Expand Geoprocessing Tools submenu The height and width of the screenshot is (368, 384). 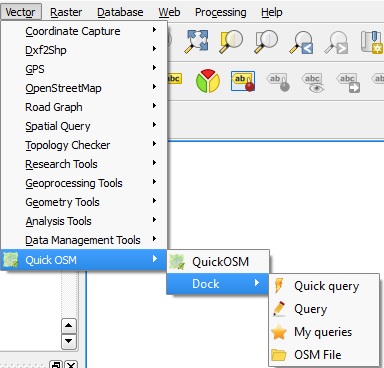tap(84, 183)
